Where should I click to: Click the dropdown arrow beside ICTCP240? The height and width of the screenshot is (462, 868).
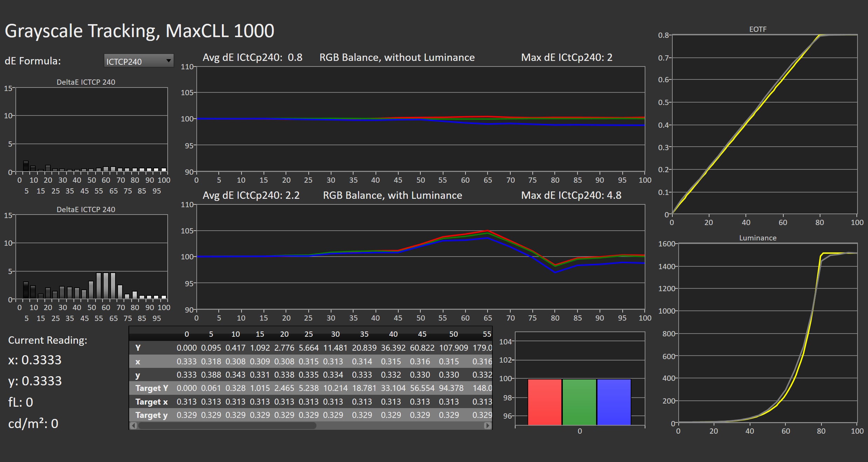point(168,61)
